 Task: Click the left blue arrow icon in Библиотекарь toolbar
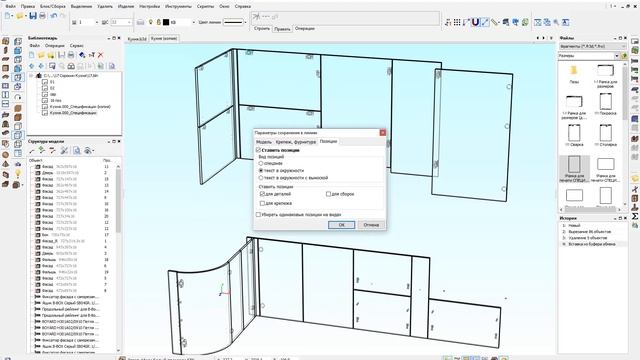tap(32, 66)
